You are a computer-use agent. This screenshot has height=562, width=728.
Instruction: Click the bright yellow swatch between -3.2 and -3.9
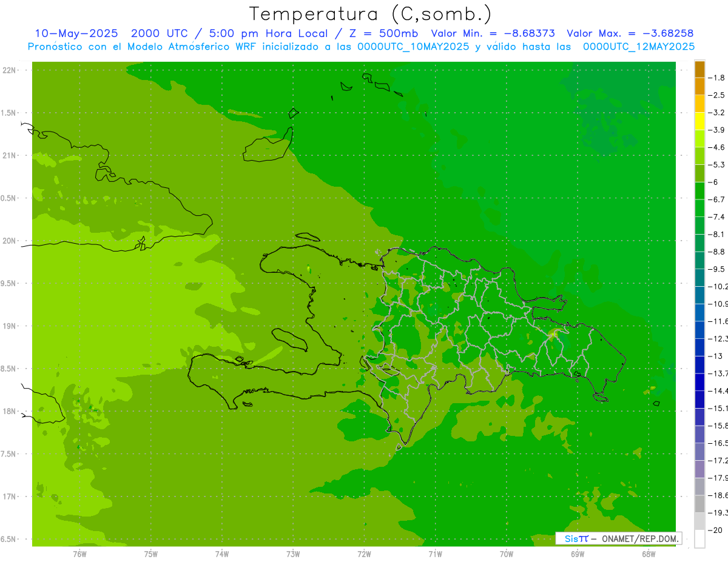(699, 121)
